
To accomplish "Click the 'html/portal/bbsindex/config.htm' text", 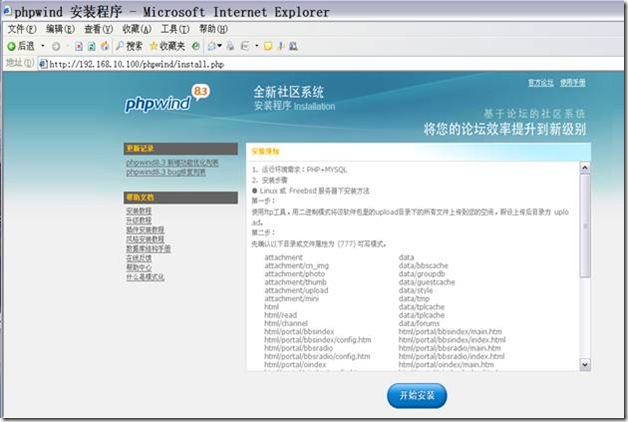I will pyautogui.click(x=318, y=340).
